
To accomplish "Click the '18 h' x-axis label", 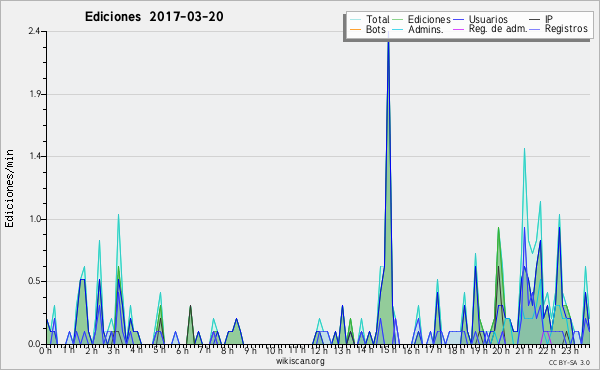I will coord(456,351).
